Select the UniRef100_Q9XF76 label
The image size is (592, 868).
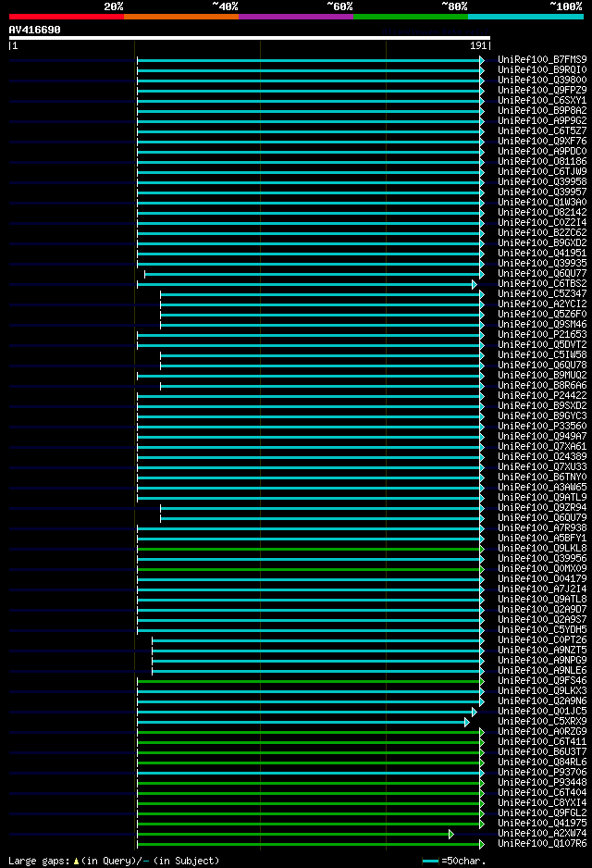pyautogui.click(x=542, y=142)
